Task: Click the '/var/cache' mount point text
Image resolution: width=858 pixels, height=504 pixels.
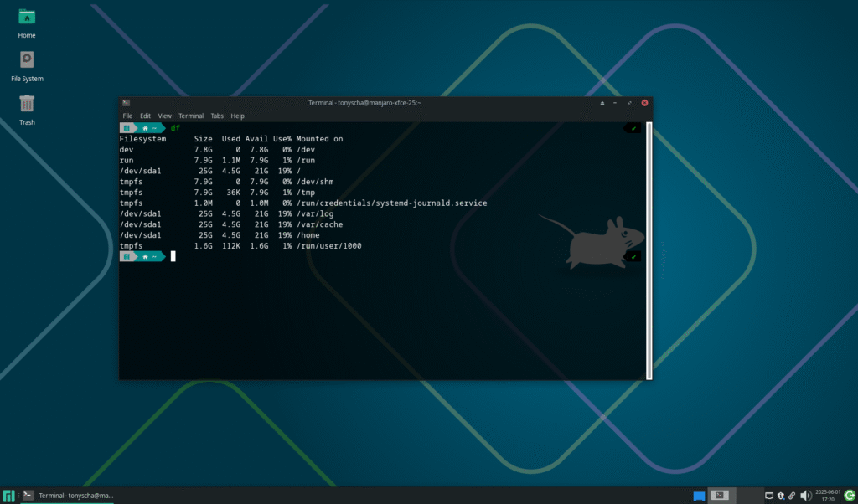Action: tap(319, 224)
